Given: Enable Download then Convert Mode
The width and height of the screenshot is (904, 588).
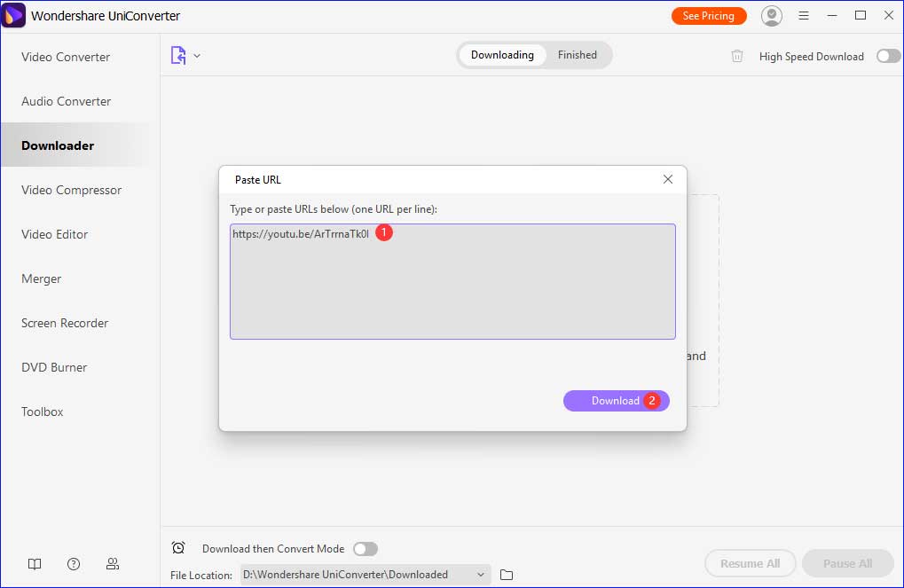Looking at the screenshot, I should (365, 549).
